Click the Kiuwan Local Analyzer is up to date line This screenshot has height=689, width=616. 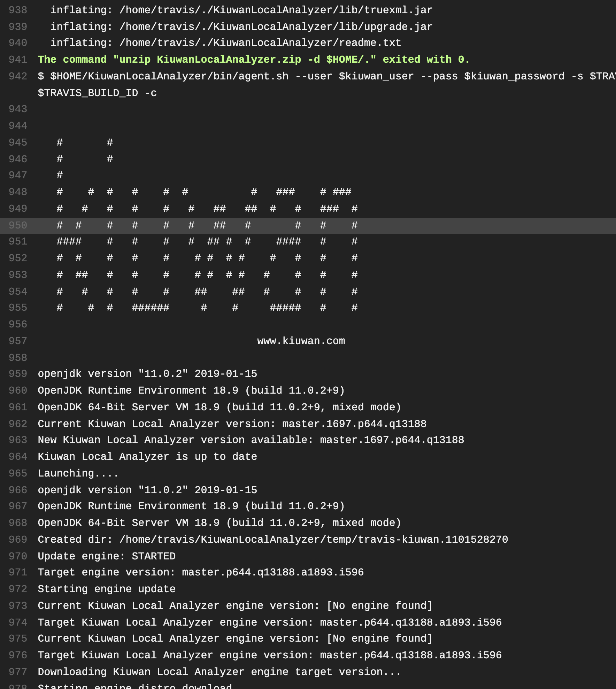[147, 456]
